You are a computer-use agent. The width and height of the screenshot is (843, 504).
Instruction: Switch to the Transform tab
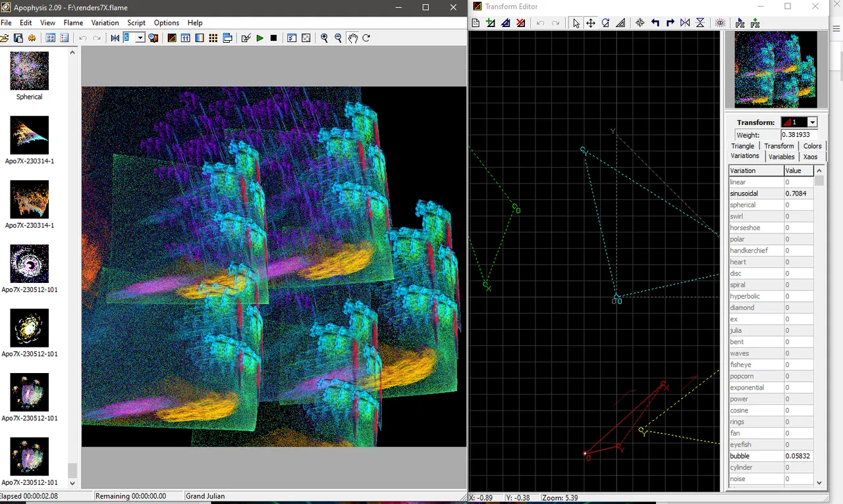(779, 146)
